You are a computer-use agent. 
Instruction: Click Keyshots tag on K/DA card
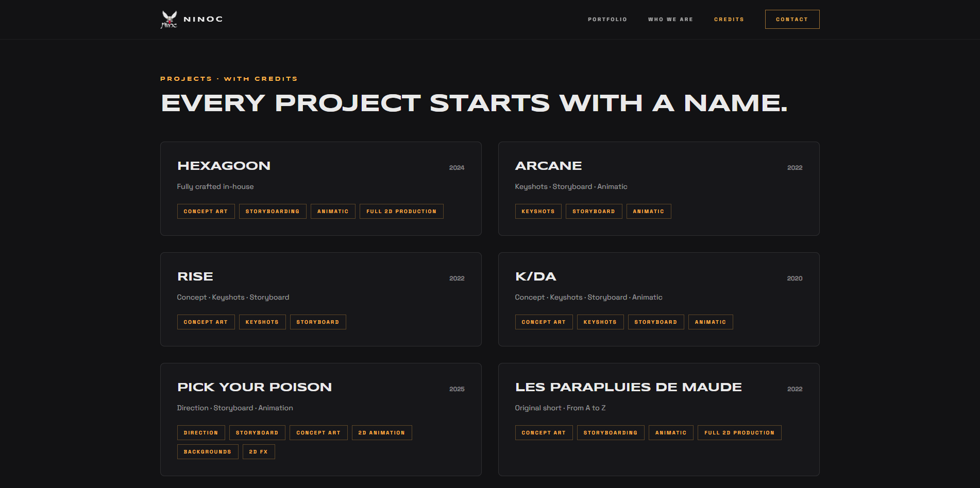coord(600,322)
